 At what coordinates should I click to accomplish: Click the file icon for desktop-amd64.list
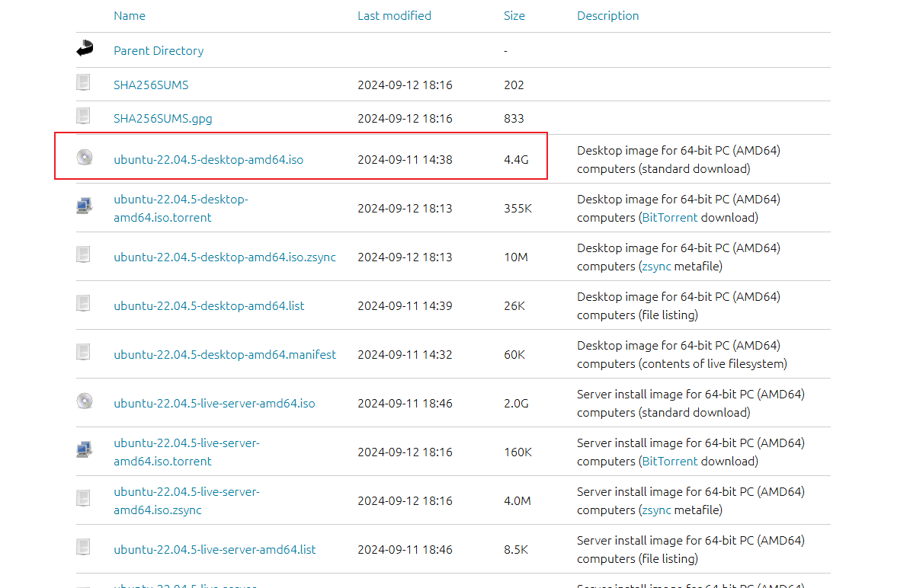coord(84,303)
